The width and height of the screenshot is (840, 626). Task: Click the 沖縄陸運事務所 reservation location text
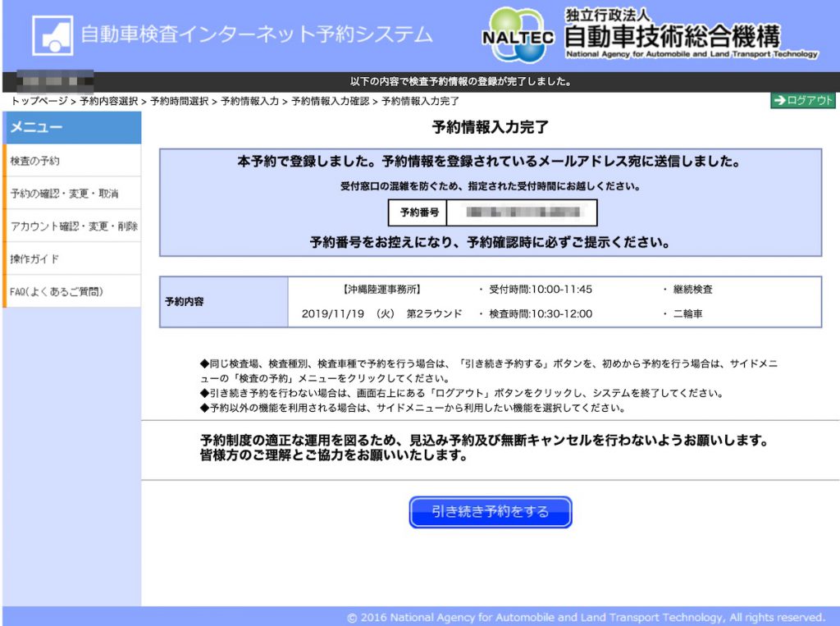click(382, 290)
